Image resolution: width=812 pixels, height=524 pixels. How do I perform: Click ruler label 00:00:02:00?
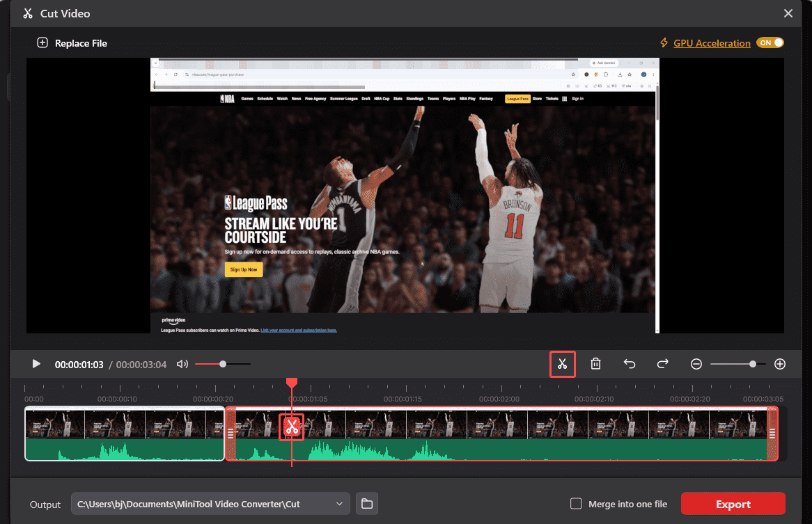tap(499, 399)
